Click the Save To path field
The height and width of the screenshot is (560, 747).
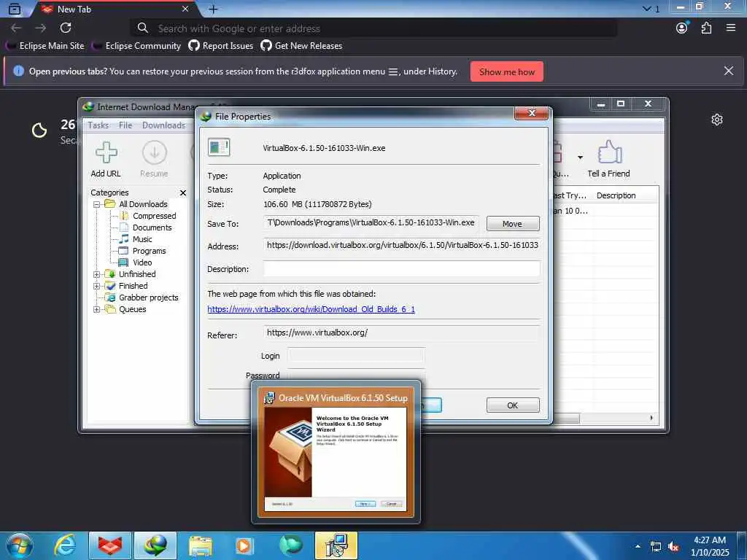tap(371, 223)
